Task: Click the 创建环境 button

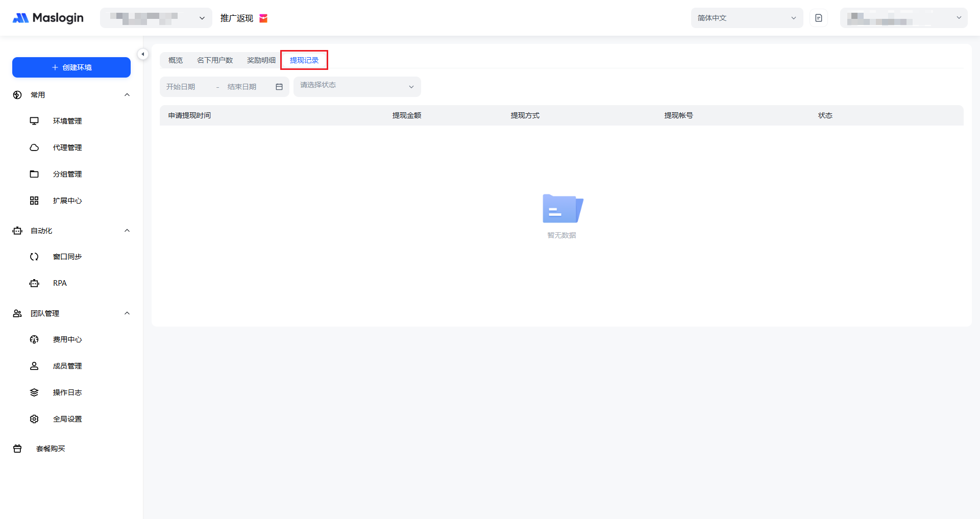Action: (x=71, y=67)
